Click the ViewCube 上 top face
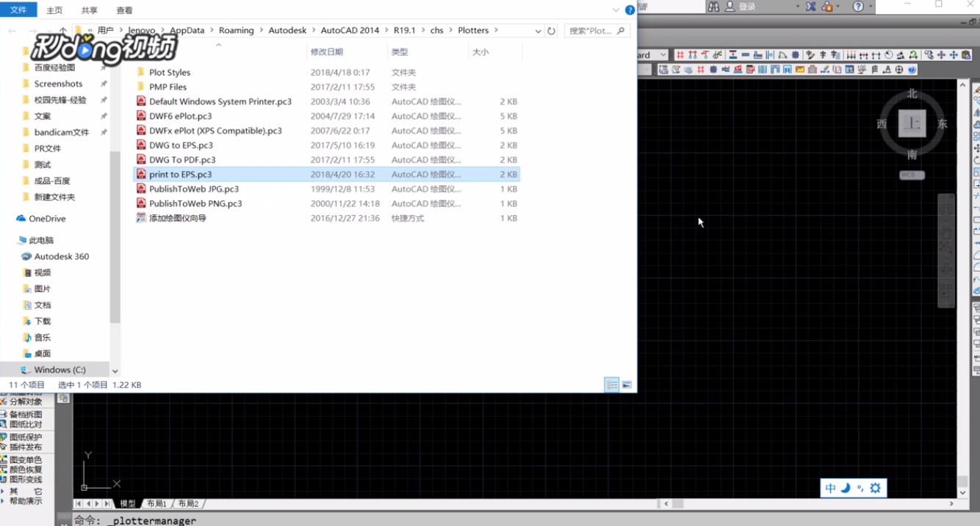This screenshot has width=980, height=526. tap(912, 123)
